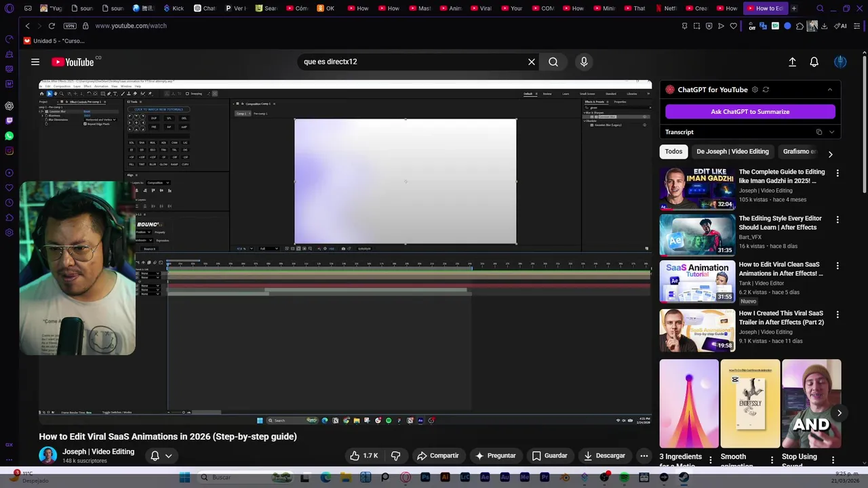This screenshot has width=868, height=488.
Task: Click the Preguntar button
Action: click(495, 456)
